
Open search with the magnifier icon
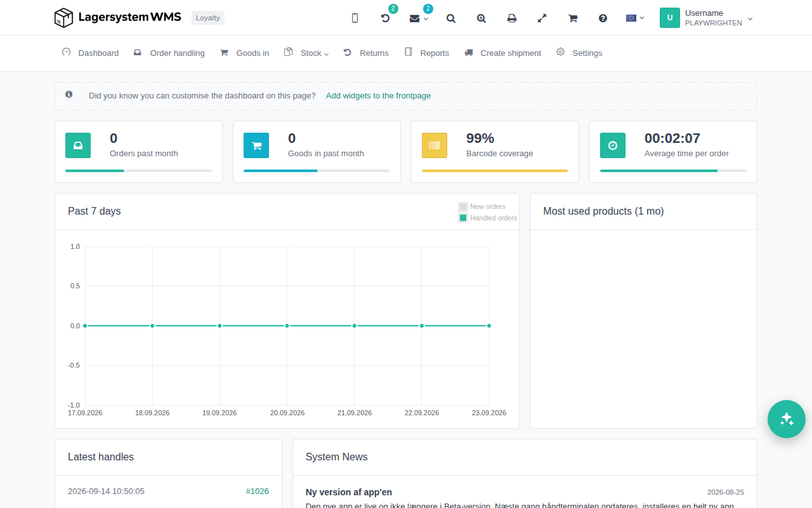coord(451,18)
